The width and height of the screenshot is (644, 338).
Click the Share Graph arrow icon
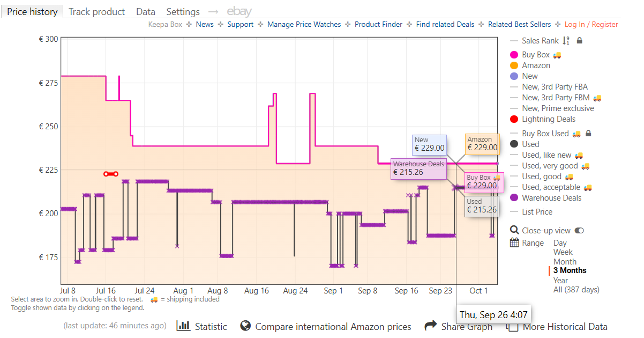coord(431,326)
